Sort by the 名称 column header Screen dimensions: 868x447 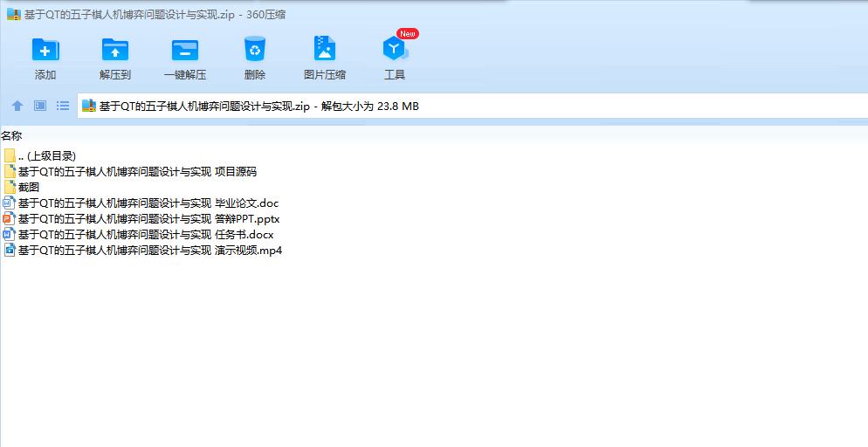11,135
